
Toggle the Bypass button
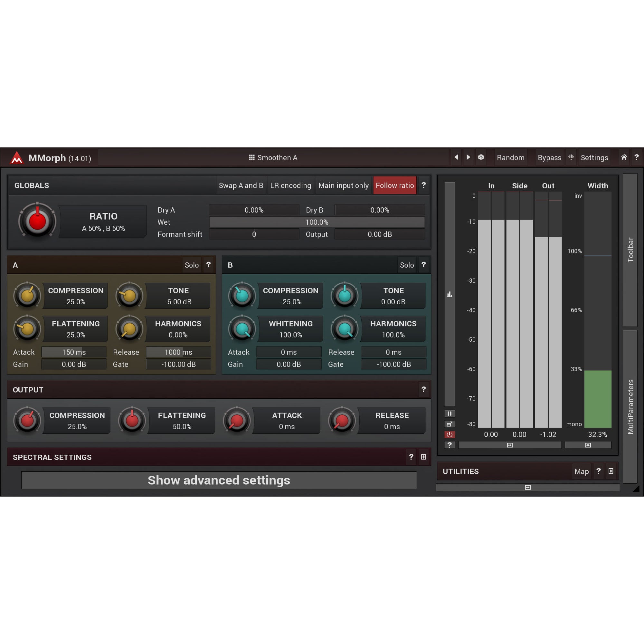point(549,158)
